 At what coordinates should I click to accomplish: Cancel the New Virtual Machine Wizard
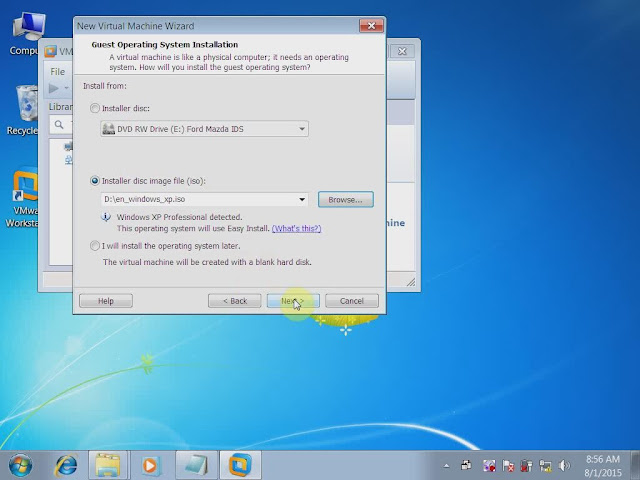pyautogui.click(x=352, y=301)
